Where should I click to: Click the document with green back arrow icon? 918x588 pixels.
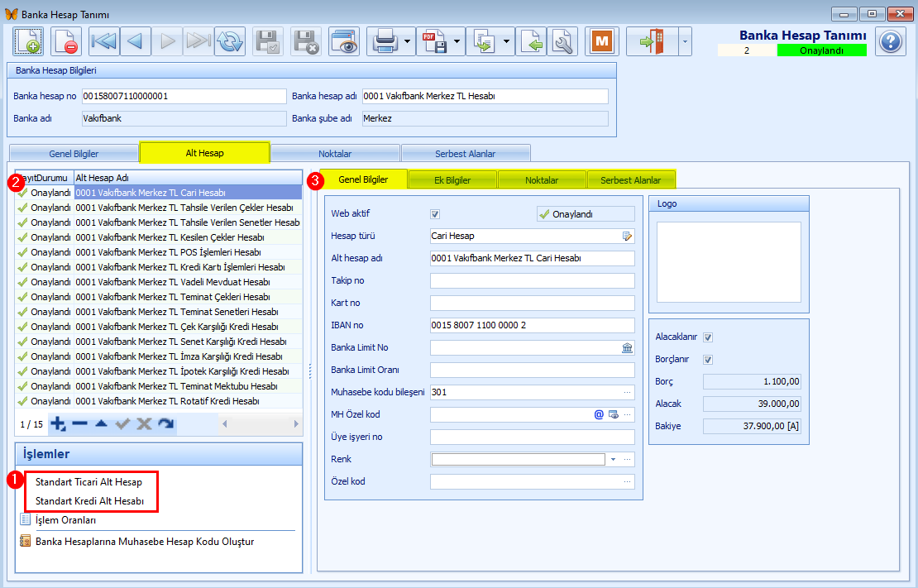click(x=532, y=41)
